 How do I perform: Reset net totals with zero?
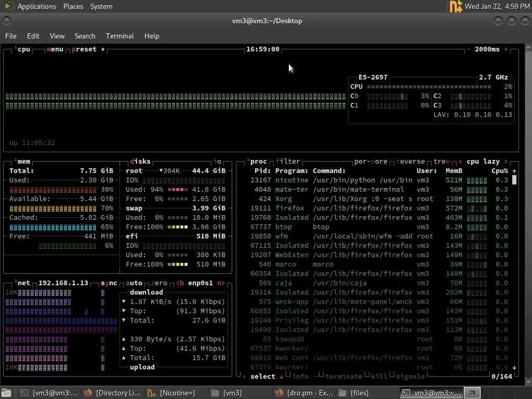(x=159, y=283)
